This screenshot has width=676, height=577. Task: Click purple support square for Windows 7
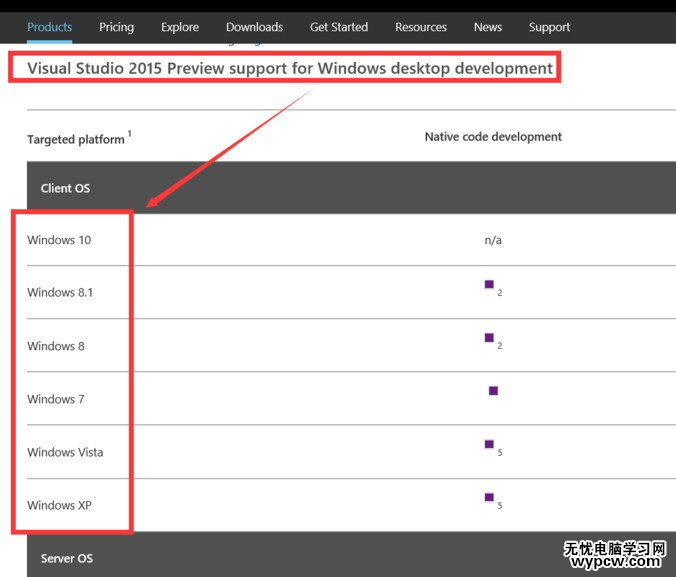click(493, 391)
